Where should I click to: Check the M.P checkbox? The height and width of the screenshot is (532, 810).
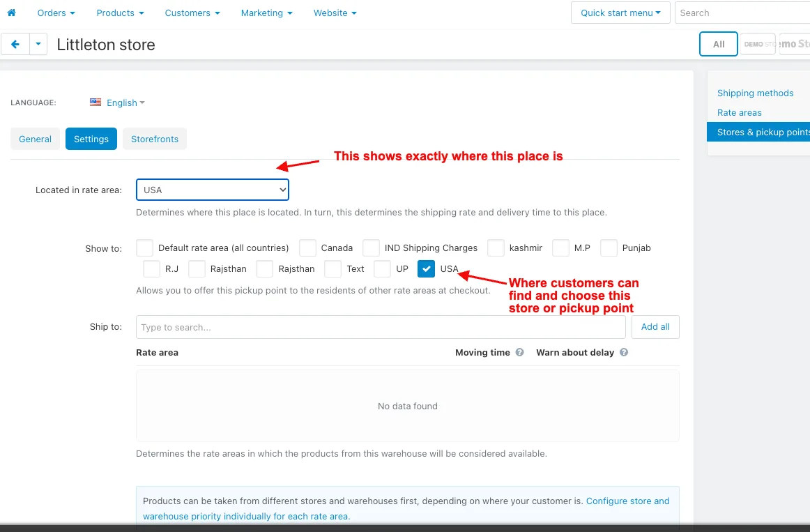coord(560,248)
